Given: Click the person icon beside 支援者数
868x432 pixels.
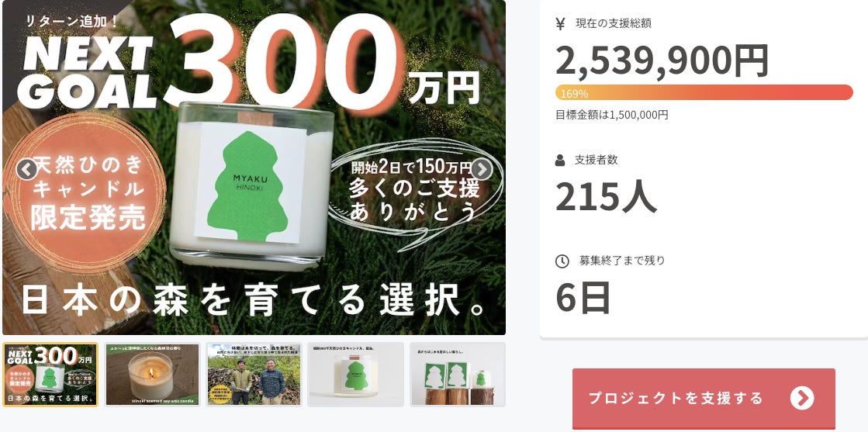Looking at the screenshot, I should tap(560, 161).
